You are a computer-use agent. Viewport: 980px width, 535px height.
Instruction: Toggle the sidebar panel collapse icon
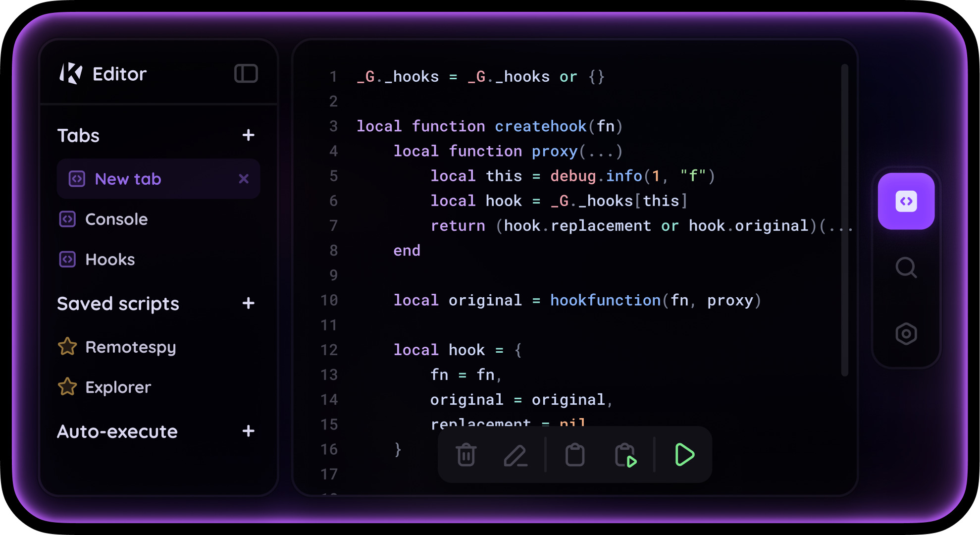246,74
